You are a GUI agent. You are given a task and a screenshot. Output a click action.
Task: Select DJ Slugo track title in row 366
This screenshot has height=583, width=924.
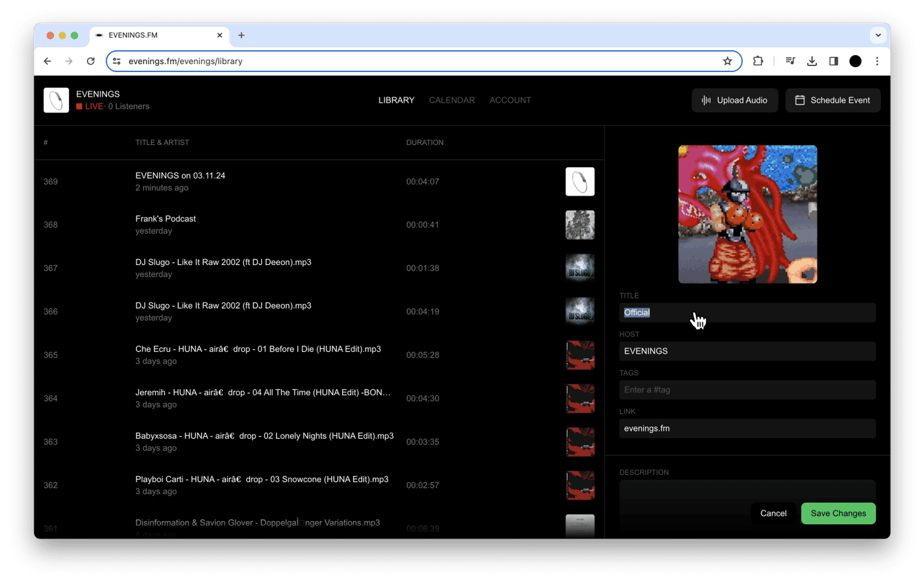point(223,305)
